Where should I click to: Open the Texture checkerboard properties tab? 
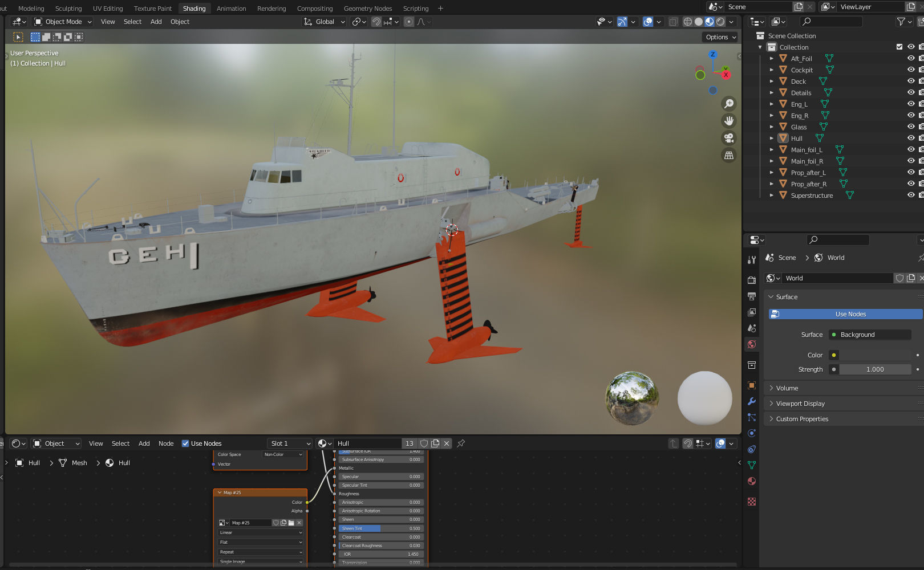click(752, 502)
